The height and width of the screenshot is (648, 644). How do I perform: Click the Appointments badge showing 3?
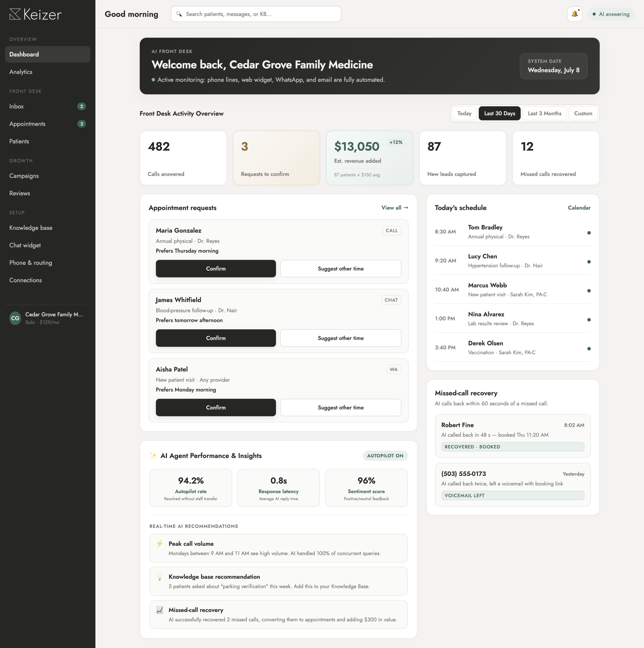pyautogui.click(x=81, y=124)
